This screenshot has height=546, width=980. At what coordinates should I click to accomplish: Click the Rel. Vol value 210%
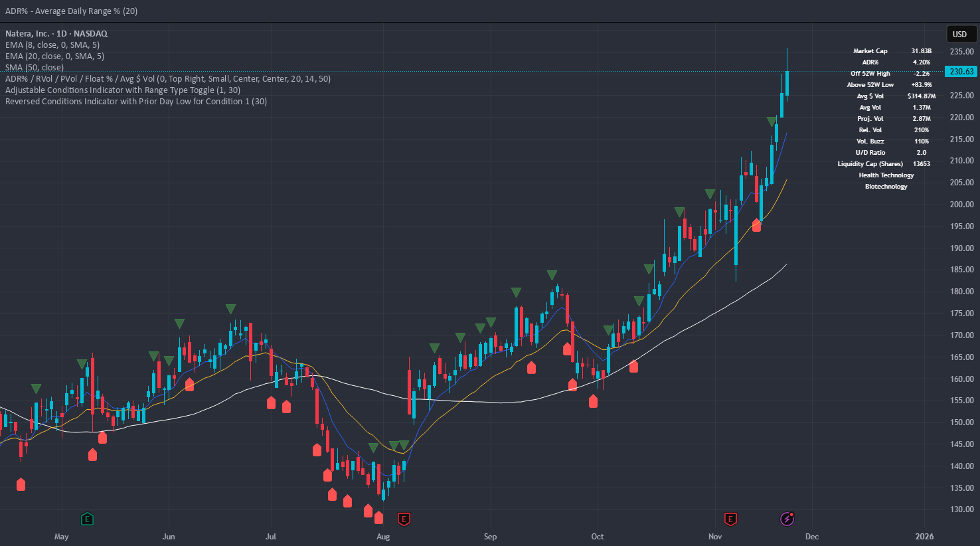click(921, 130)
